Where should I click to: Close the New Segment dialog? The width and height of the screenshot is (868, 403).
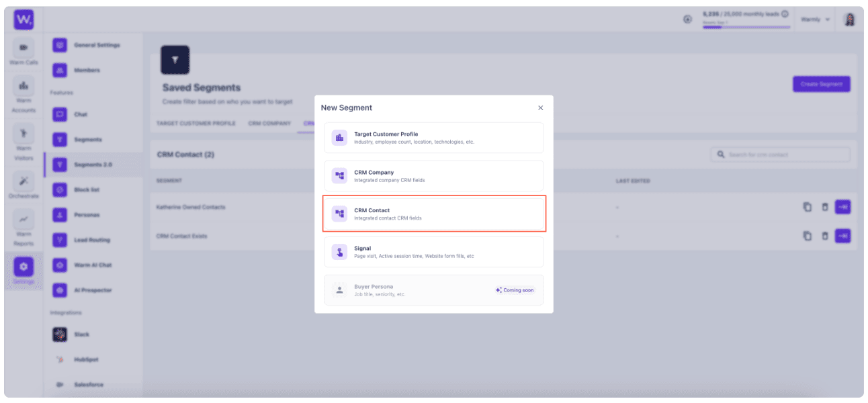[541, 107]
